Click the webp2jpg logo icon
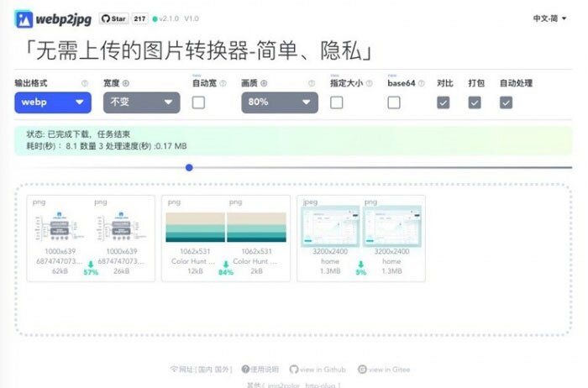 24,18
